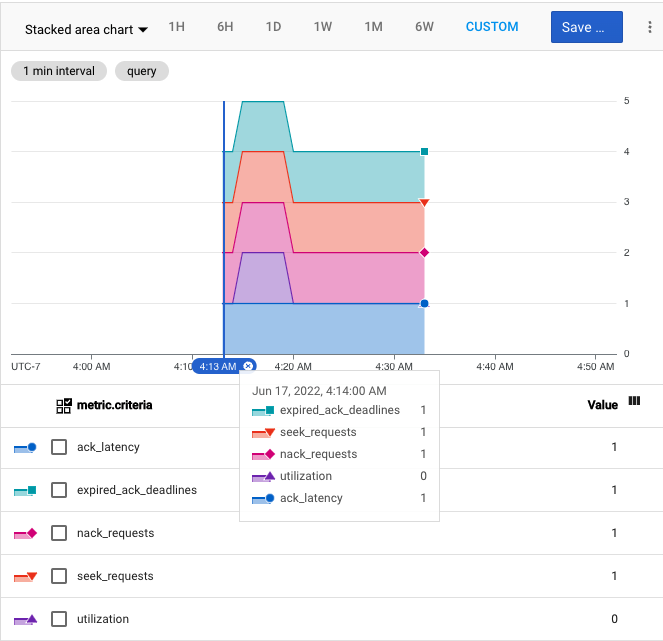The image size is (663, 641).
Task: Tick the utilization row checkbox
Action: coord(59,619)
